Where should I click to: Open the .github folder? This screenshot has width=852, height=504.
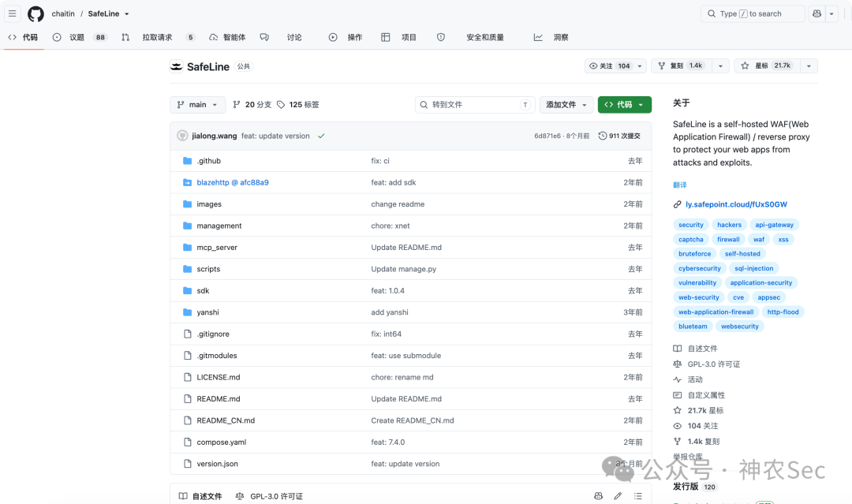(x=208, y=161)
